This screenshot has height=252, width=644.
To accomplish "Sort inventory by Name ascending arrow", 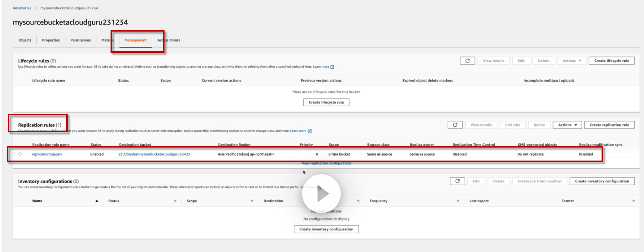I will click(97, 201).
